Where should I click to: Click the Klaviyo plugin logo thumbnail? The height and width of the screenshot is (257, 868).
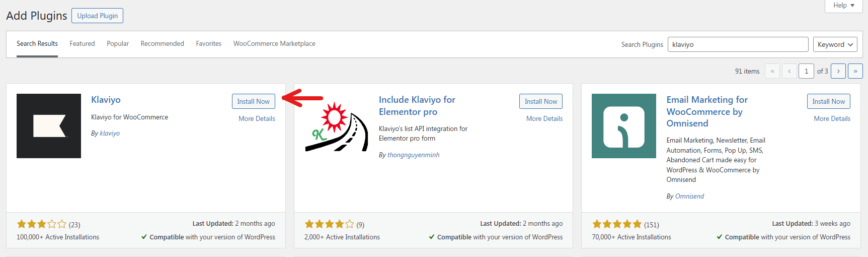(49, 126)
